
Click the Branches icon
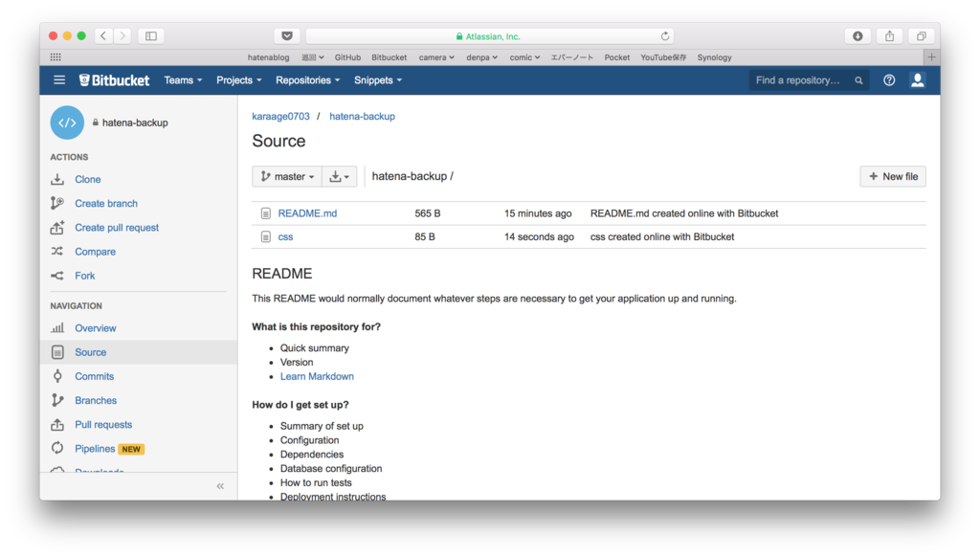point(57,400)
